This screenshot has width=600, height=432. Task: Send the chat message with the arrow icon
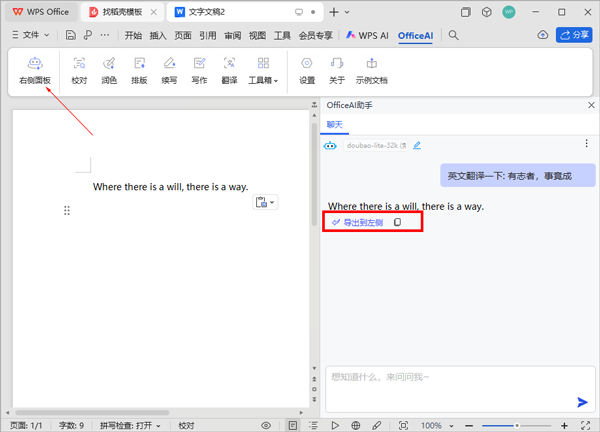point(582,402)
